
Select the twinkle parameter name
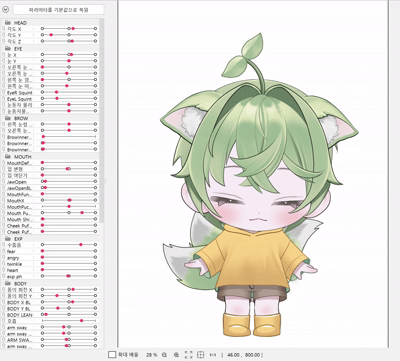click(x=14, y=264)
